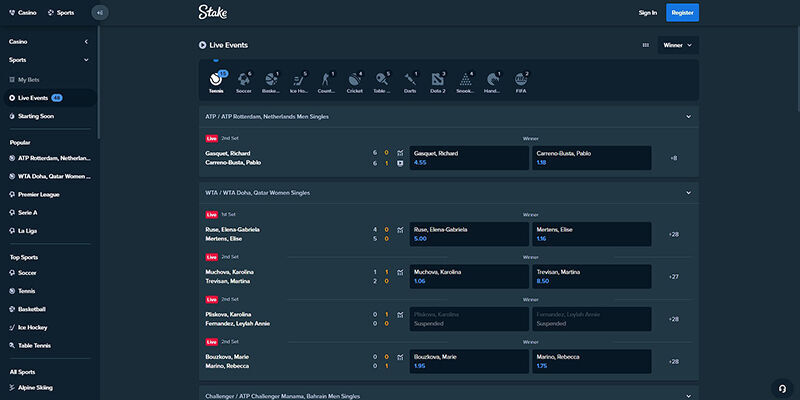800x400 pixels.
Task: Collapse ATP Rotterdam Men Singles section
Action: [688, 117]
